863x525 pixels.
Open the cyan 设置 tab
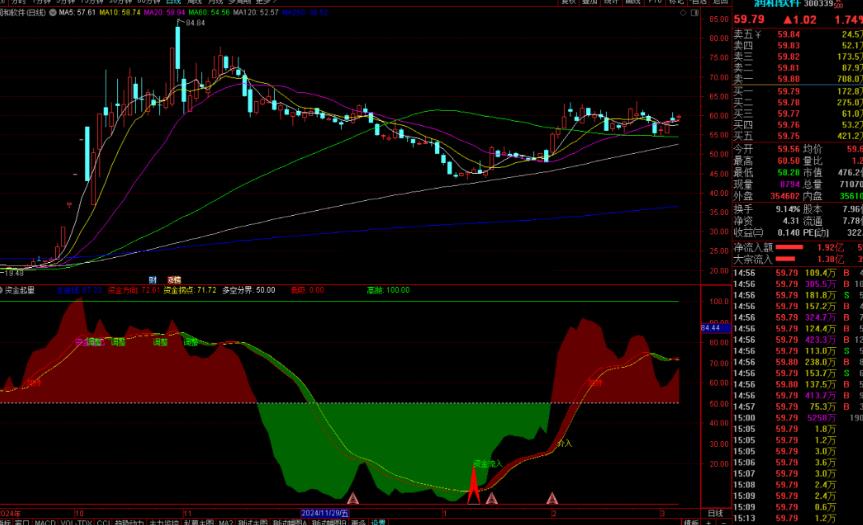point(378,522)
